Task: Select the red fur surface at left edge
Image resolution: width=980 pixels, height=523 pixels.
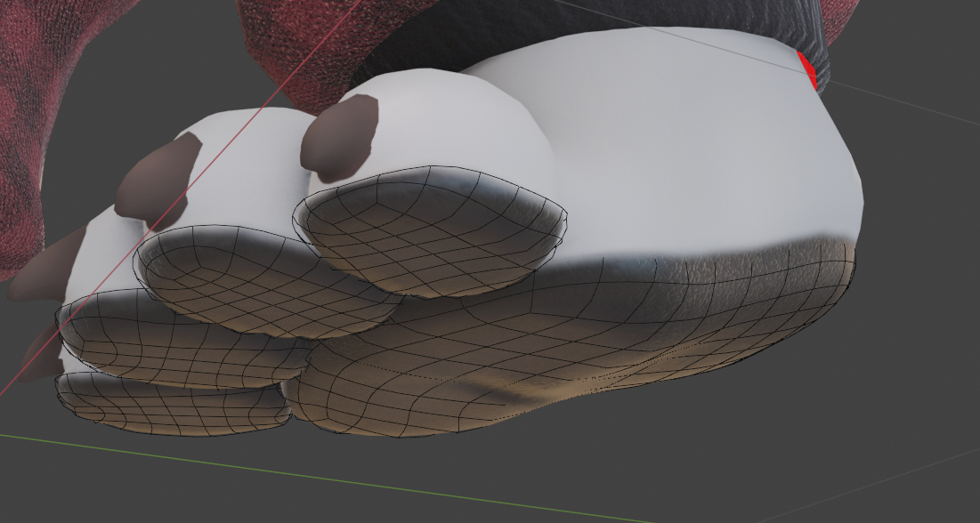Action: tap(22, 133)
